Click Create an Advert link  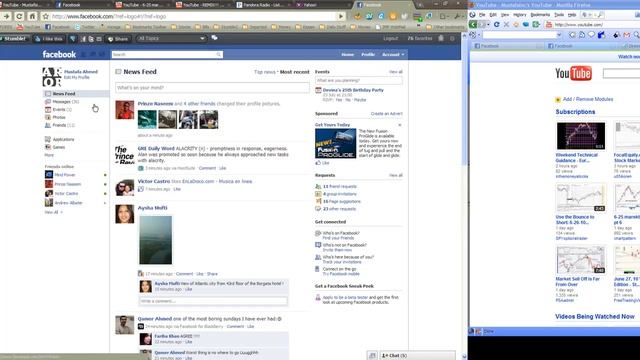click(x=387, y=113)
